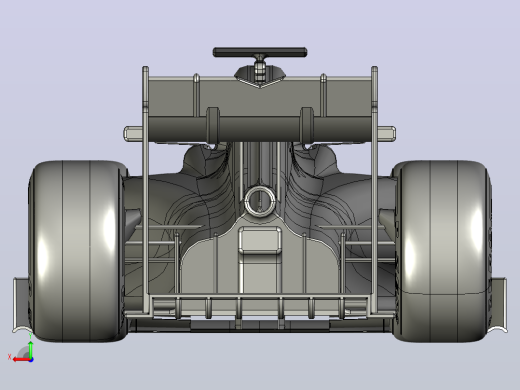The height and width of the screenshot is (390, 520).
Task: Select the left rear tire of the car
Action: (78, 251)
